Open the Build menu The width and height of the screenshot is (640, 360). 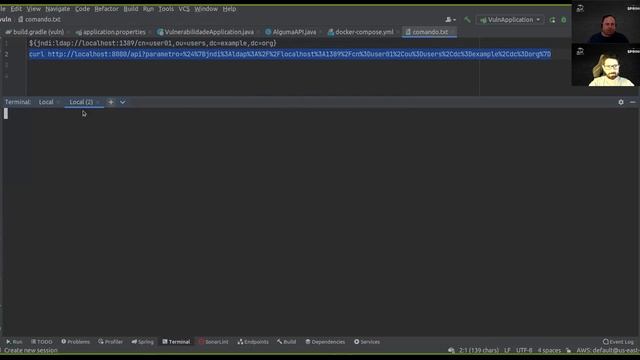pos(131,9)
